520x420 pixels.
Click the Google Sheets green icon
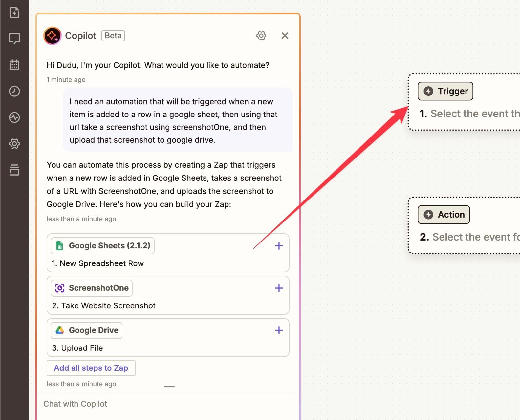(x=60, y=246)
